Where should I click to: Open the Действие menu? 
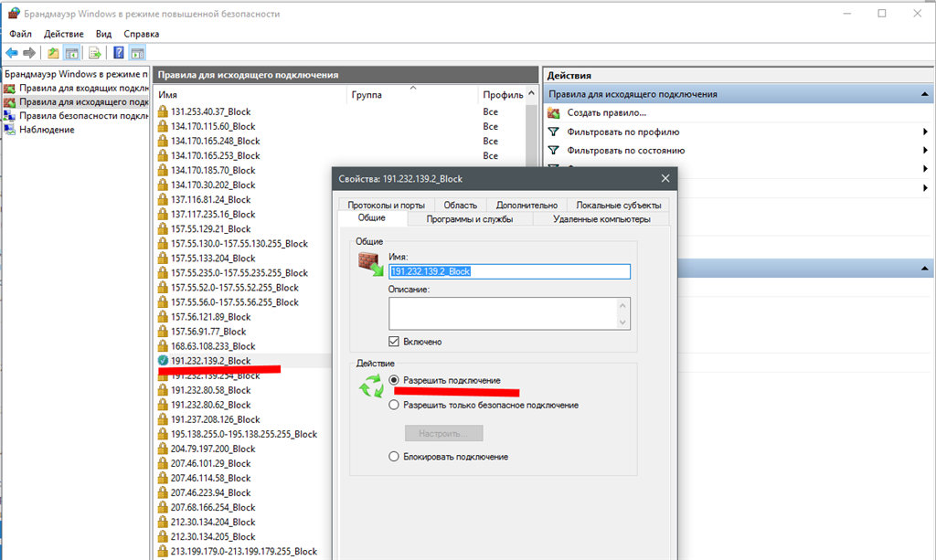64,34
